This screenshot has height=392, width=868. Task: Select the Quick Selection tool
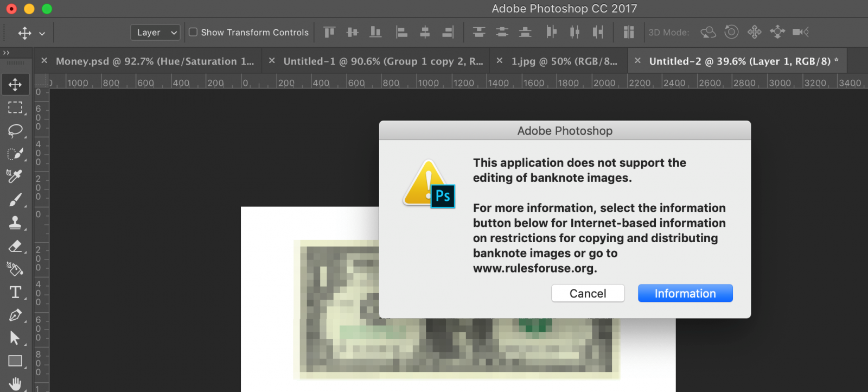[x=15, y=154]
